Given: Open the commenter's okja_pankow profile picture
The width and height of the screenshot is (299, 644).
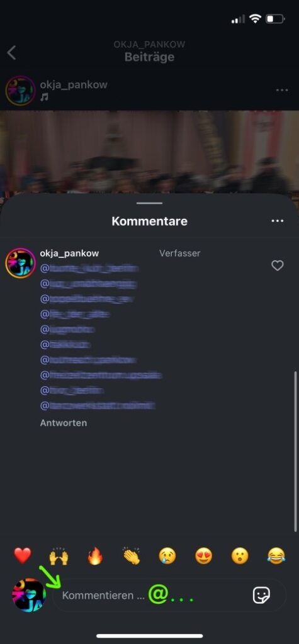Looking at the screenshot, I should coord(21,264).
